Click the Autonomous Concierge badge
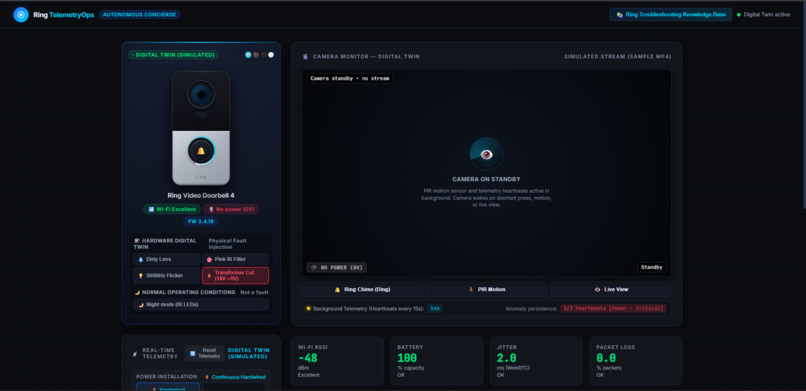This screenshot has width=806, height=391. tap(139, 14)
